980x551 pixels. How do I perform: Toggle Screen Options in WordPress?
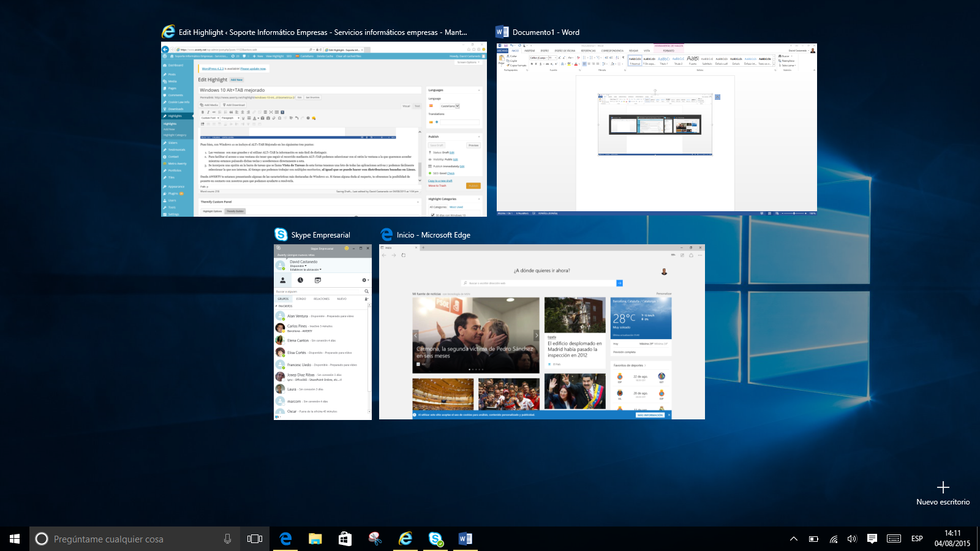tap(467, 62)
